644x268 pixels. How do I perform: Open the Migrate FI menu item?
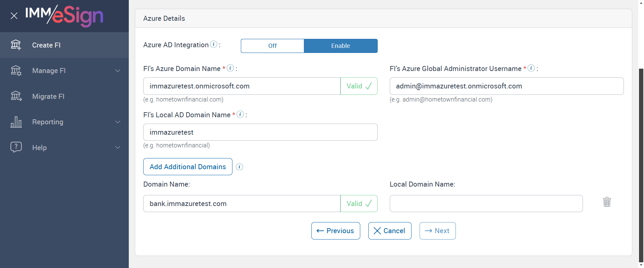click(48, 96)
